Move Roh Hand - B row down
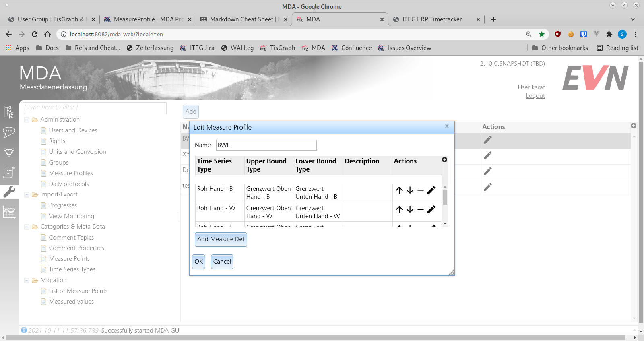644x341 pixels. click(x=410, y=190)
